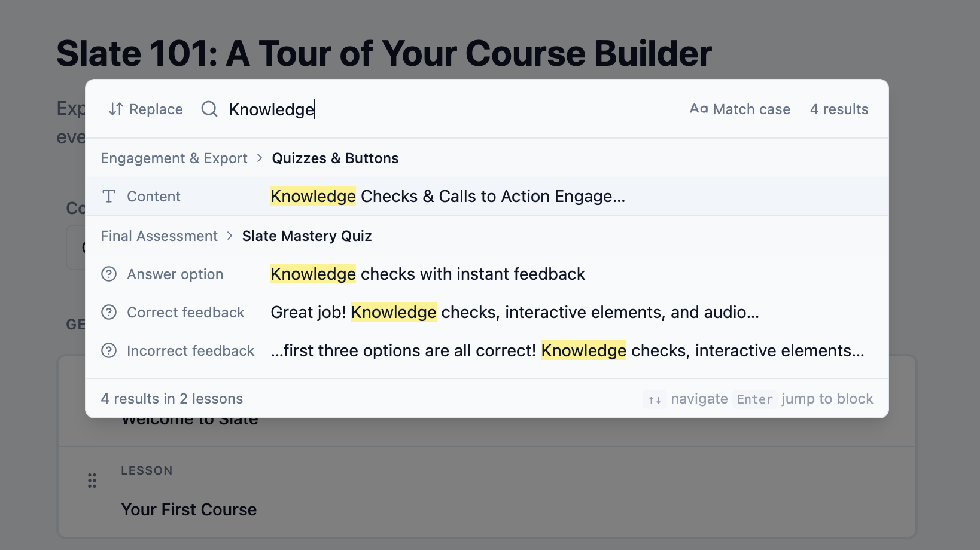Image resolution: width=980 pixels, height=550 pixels.
Task: Click the question-mark icon beside Correct feedback
Action: coord(109,312)
